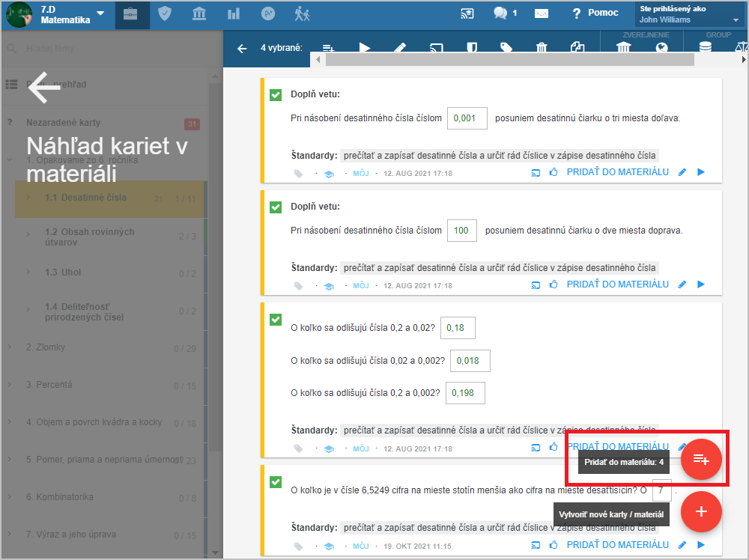
Task: Play the 100 card
Action: (701, 284)
